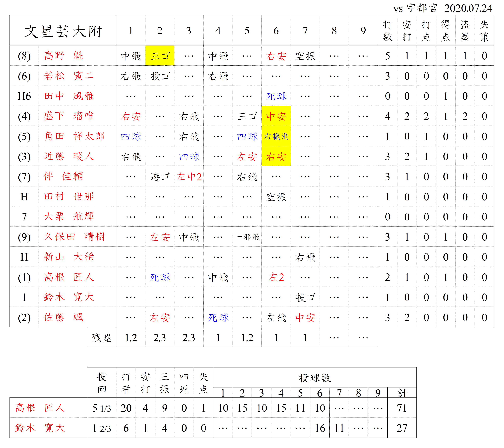Click the 'vs 宇都宮 2020.07.24' title text
This screenshot has height=448, width=504.
443,8
